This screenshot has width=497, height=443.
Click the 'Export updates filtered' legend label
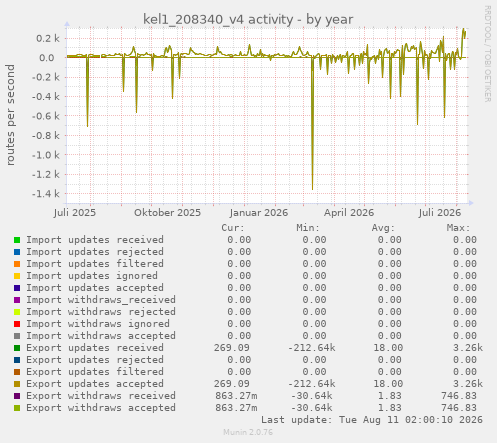(x=95, y=372)
